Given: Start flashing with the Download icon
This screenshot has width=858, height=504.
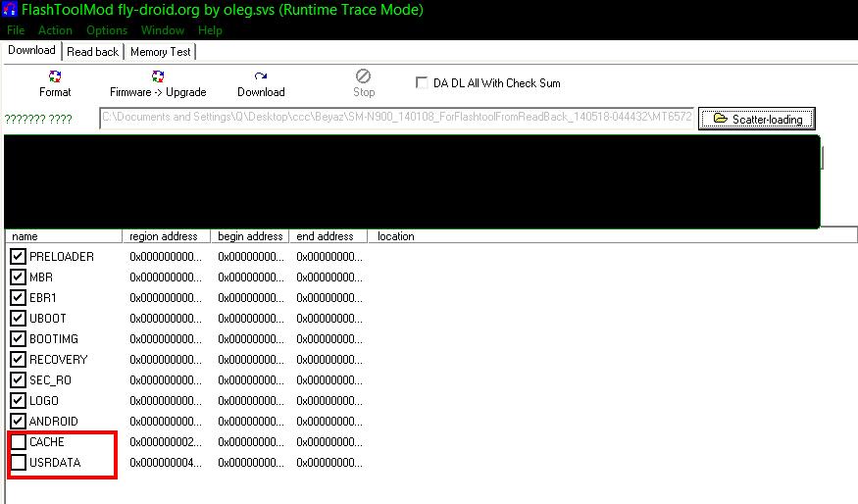Looking at the screenshot, I should tap(261, 76).
